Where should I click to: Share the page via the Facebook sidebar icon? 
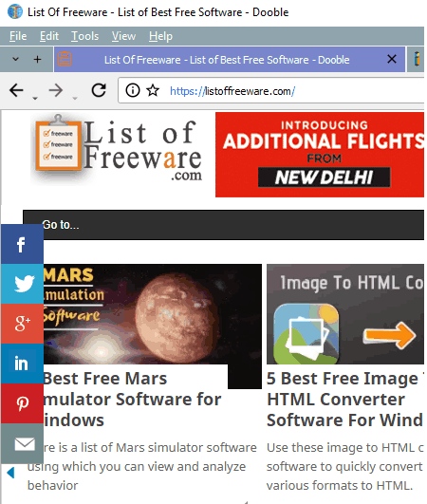click(22, 244)
